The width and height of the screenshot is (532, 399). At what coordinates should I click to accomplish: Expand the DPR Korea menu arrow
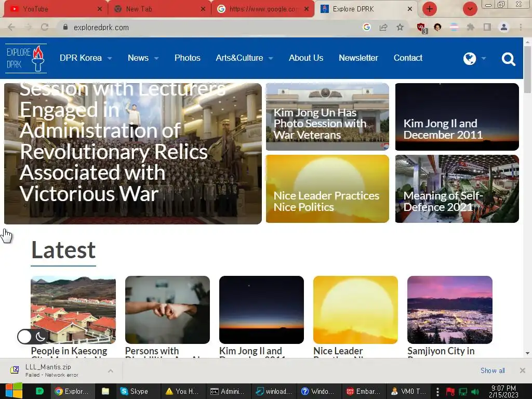(110, 58)
